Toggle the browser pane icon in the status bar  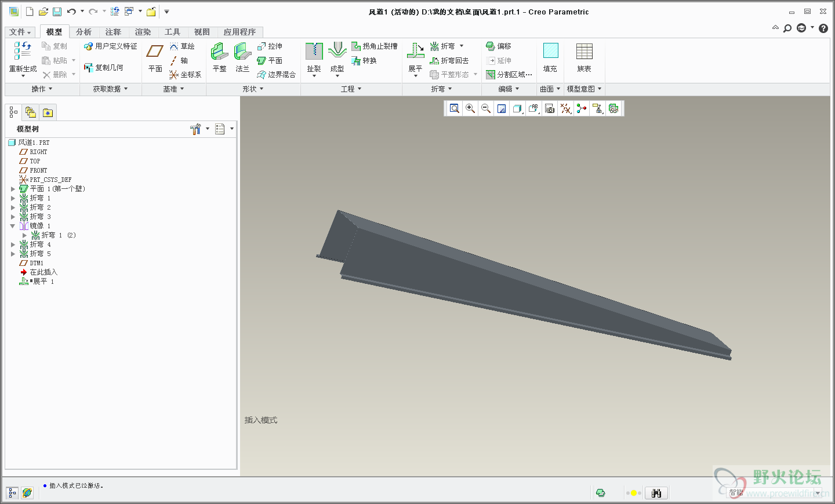pyautogui.click(x=27, y=493)
